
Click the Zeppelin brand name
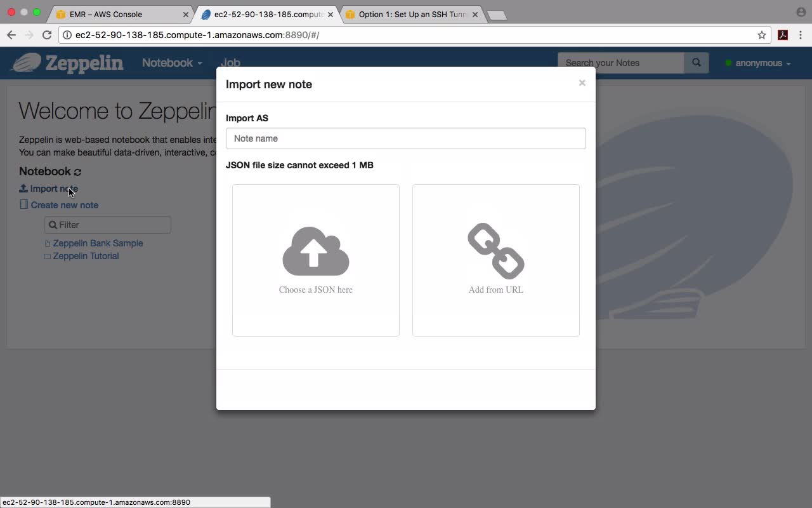tap(84, 63)
